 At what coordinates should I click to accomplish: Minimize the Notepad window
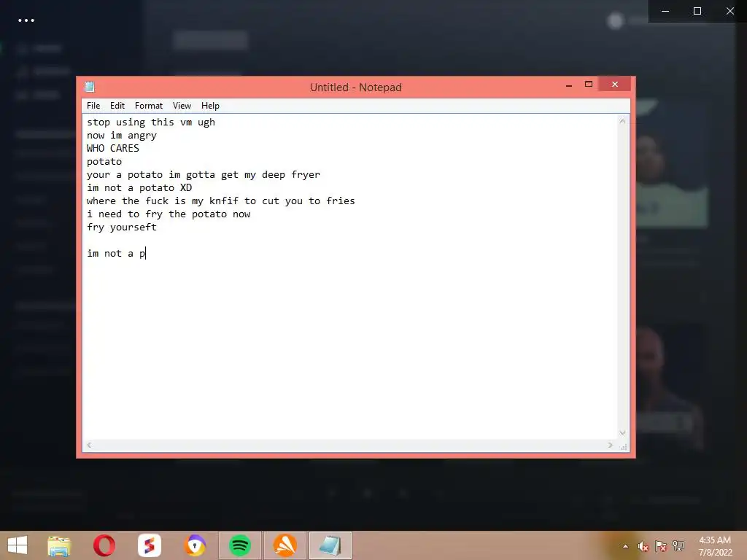tap(569, 85)
